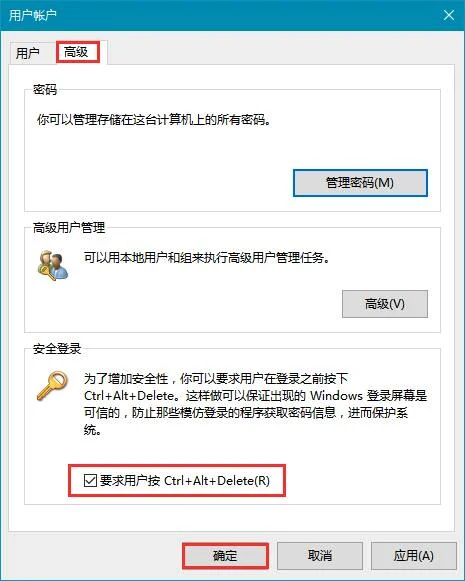Toggle the 要求用户按 Ctrl+Alt+Delete checkbox
This screenshot has width=465, height=581.
tap(90, 480)
